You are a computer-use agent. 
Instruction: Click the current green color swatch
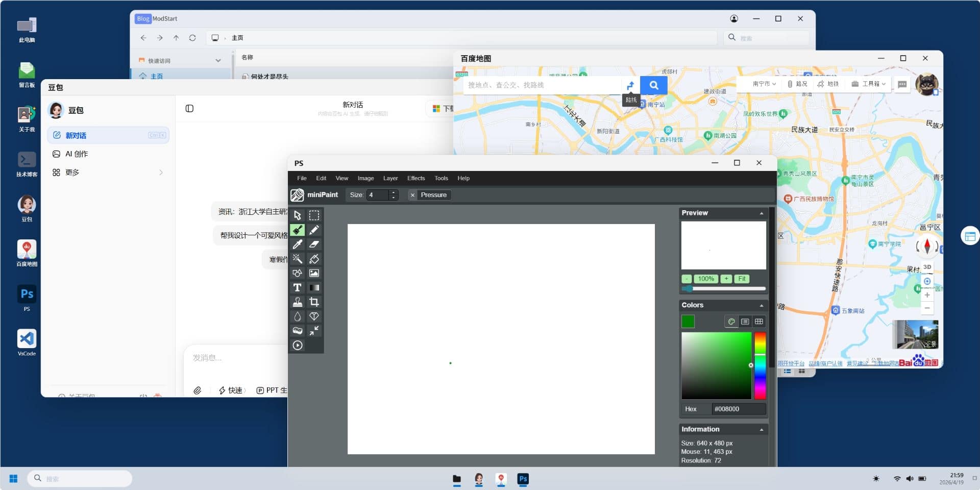[x=688, y=322]
